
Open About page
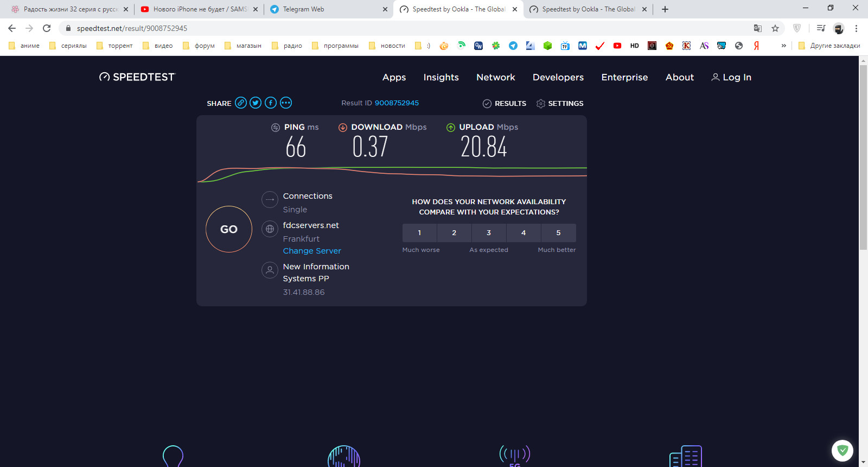tap(680, 77)
